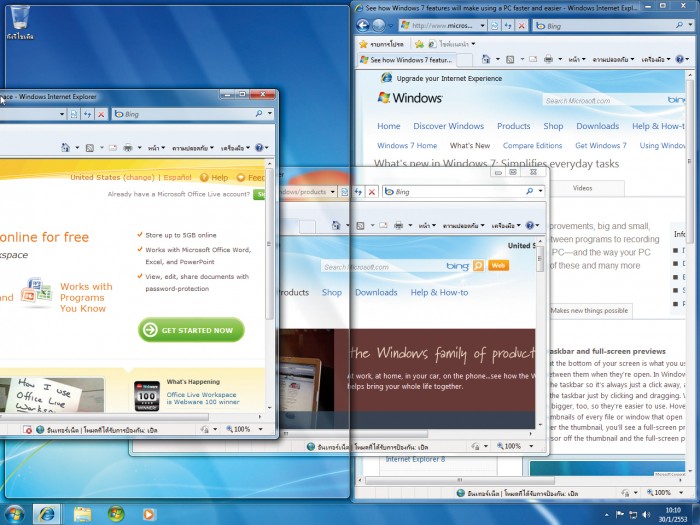
Task: Click 'Internet Explorer 8' link in Windows 7 features page
Action: point(415,459)
